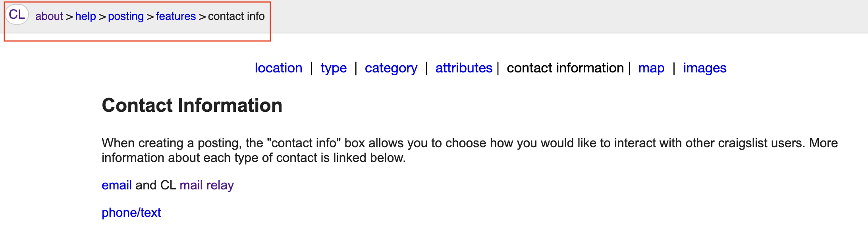Navigate to the posting breadcrumb link

125,16
